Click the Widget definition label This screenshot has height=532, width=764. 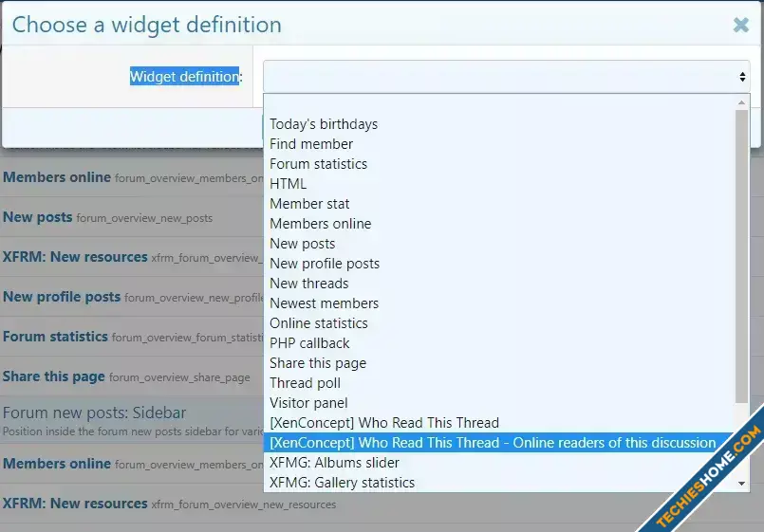185,77
